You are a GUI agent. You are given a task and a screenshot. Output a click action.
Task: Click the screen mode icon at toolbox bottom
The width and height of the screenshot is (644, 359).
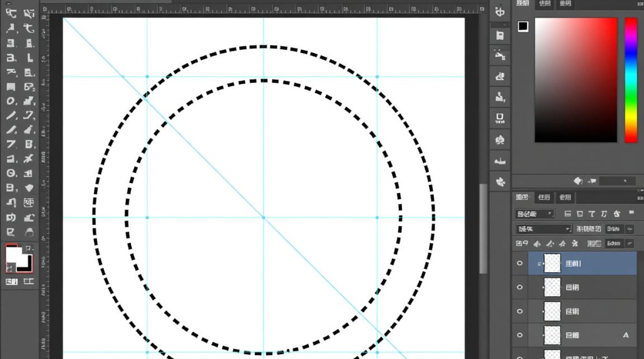29,281
